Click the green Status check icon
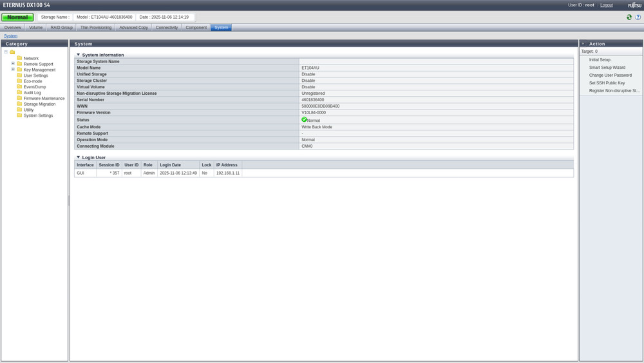Viewport: 644px width, 363px height. pos(304,120)
